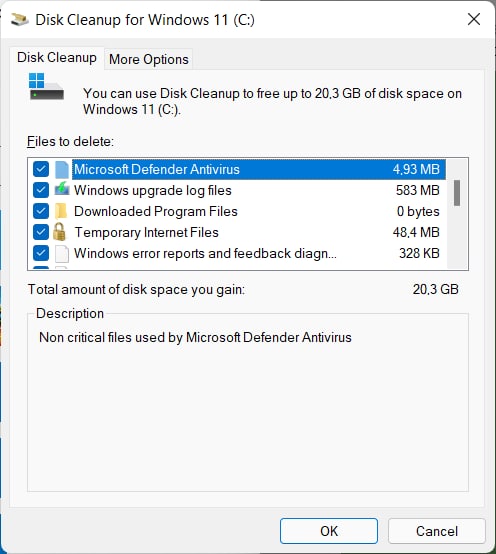Click the Total amount of disk space label
496x554 pixels.
tap(136, 290)
